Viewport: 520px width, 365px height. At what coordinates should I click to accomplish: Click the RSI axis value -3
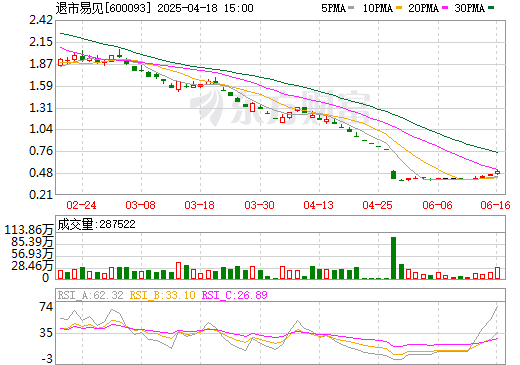(x=47, y=359)
